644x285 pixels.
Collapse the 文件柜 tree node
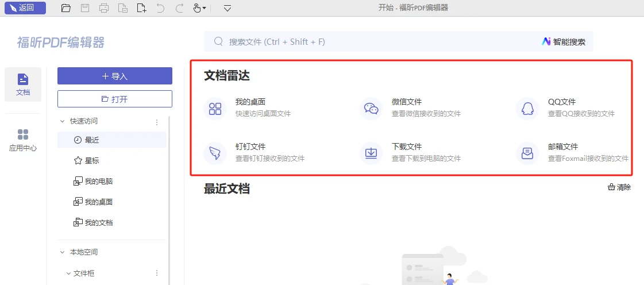(x=68, y=273)
